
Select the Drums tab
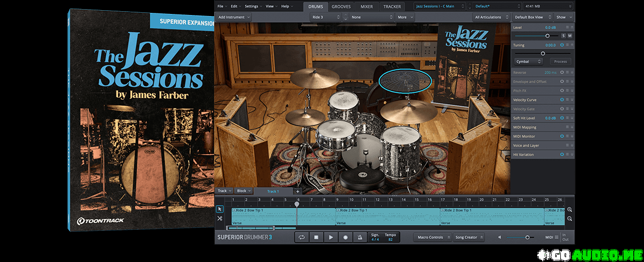316,6
